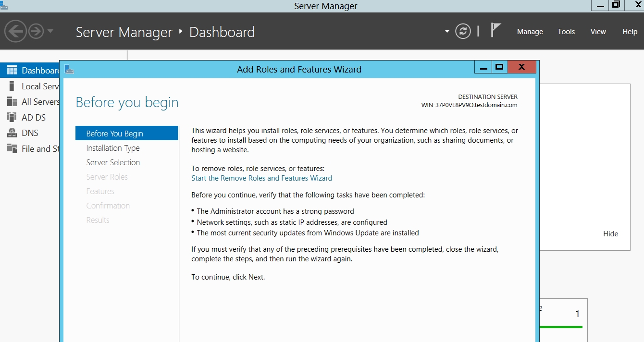Click the All Servers sidebar icon
This screenshot has height=342, width=644.
[12, 102]
